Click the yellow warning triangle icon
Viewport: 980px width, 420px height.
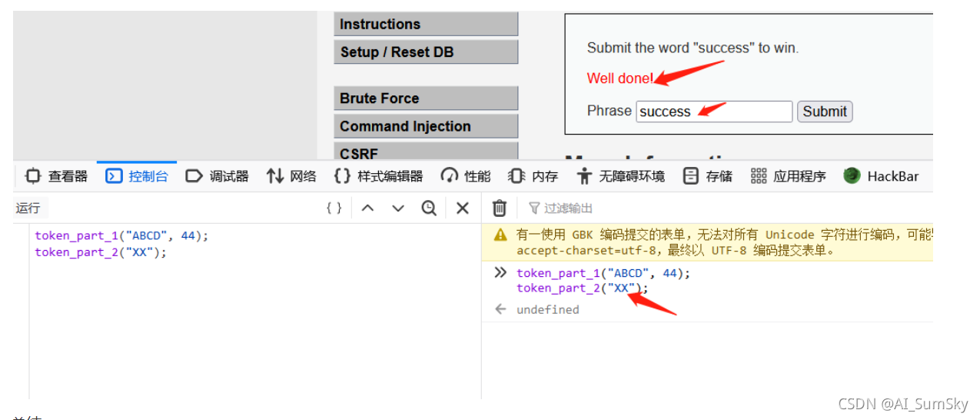pos(500,235)
